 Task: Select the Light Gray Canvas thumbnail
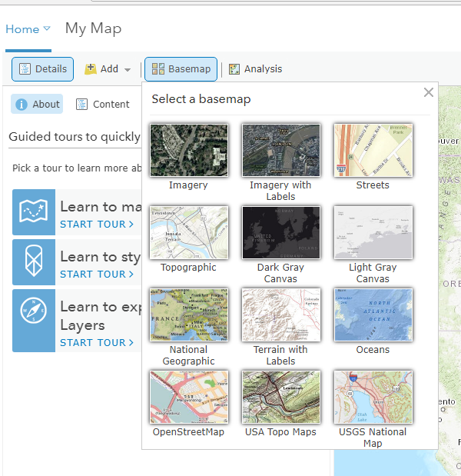point(373,232)
